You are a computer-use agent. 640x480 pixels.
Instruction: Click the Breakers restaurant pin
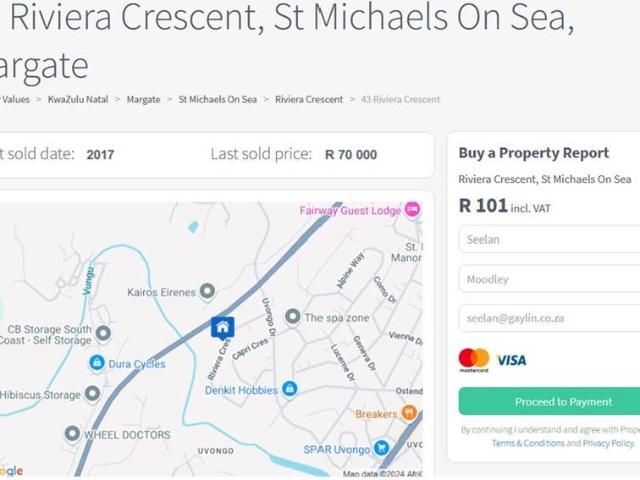(x=408, y=413)
